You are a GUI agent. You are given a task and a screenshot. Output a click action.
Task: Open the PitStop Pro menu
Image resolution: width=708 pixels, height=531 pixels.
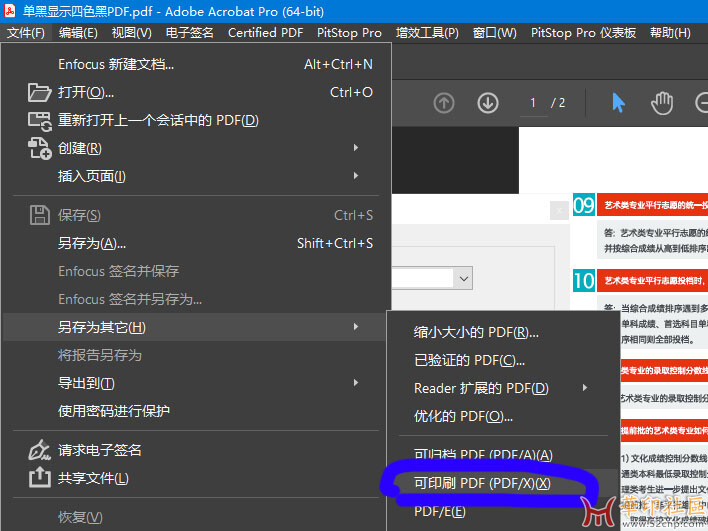[349, 33]
